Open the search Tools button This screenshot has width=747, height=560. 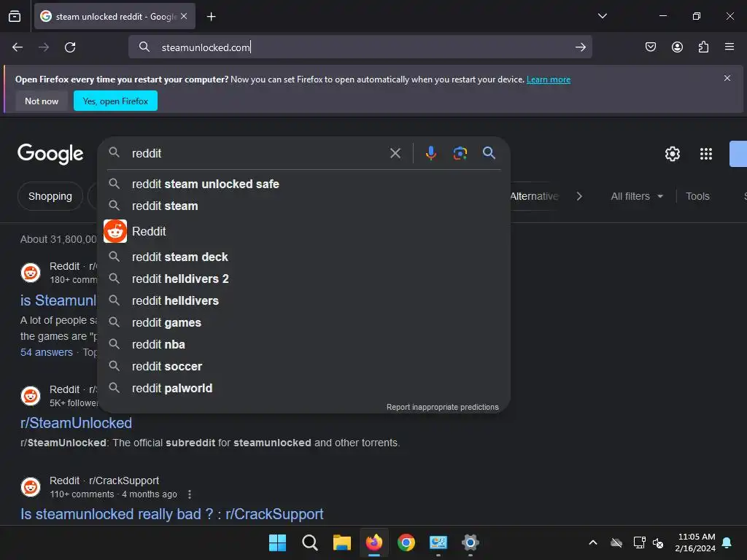[697, 196]
